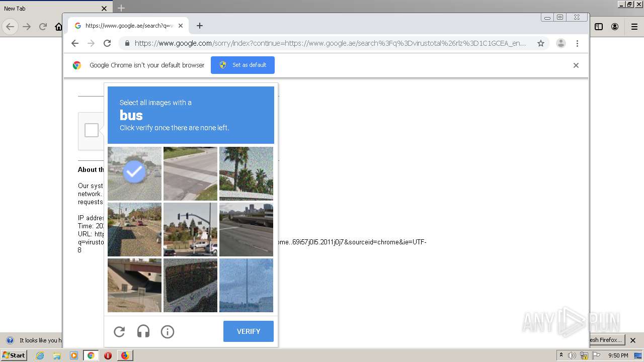Open Chrome profile avatar
Screen dimensions: 644x362
point(561,43)
